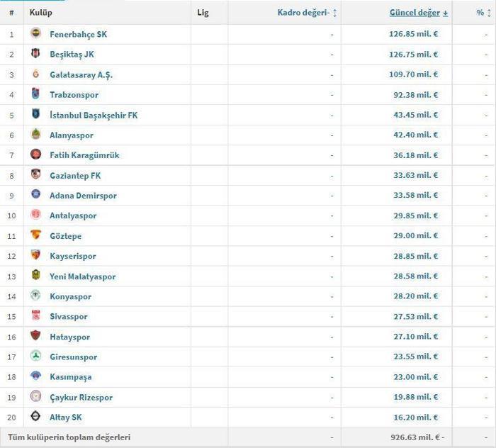
Task: Toggle Güncel değer sort arrow
Action: pos(446,13)
